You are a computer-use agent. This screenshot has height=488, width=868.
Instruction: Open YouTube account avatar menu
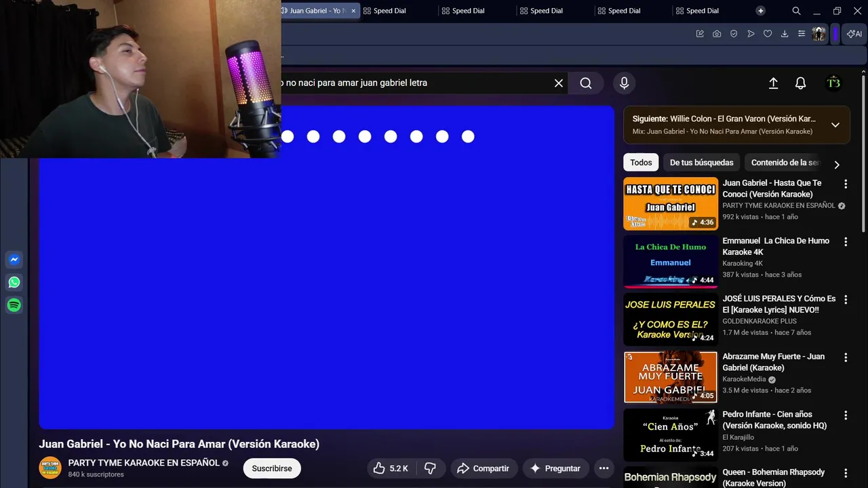(833, 83)
